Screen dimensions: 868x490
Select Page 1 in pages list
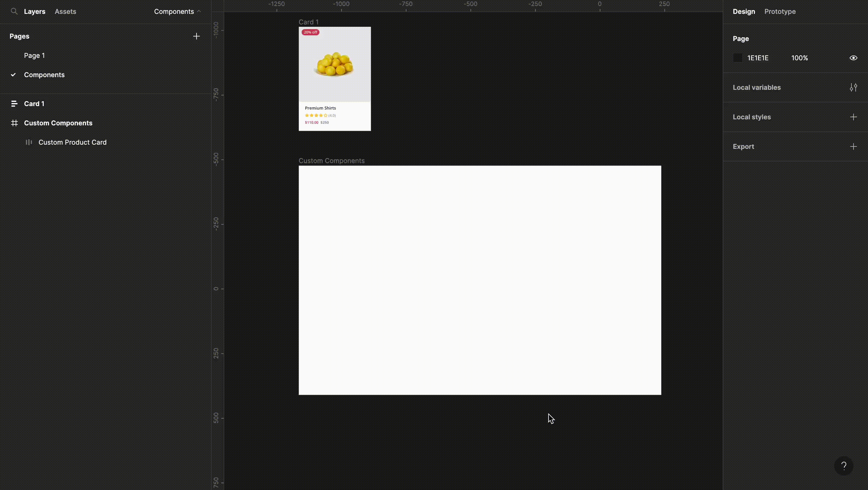[x=34, y=56]
